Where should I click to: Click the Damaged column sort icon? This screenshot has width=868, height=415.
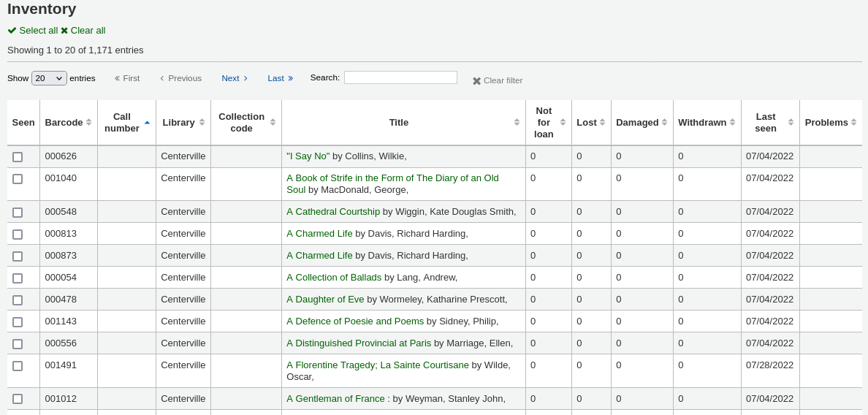664,123
